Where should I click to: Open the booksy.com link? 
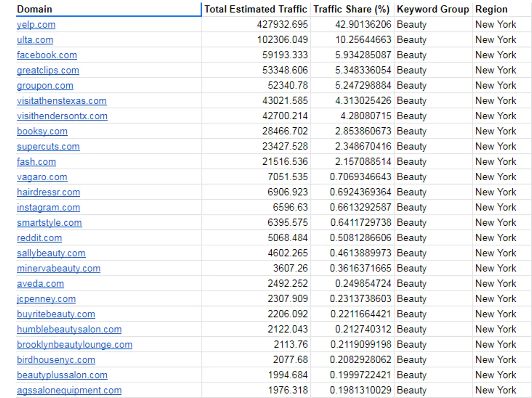42,131
